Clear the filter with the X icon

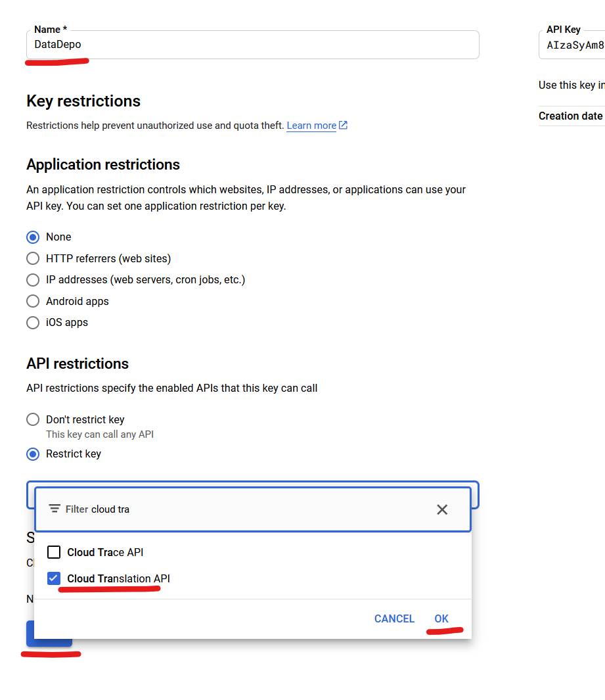(x=442, y=509)
